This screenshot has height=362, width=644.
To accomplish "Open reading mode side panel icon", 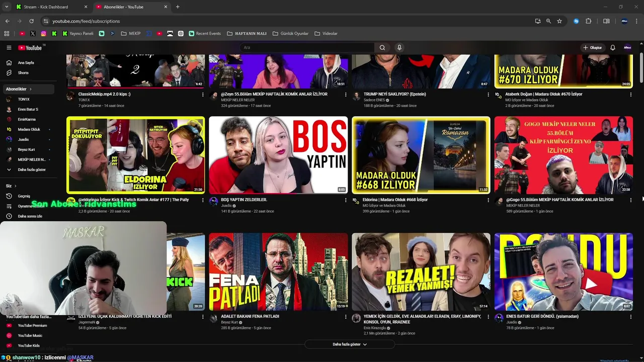I will 606,21.
